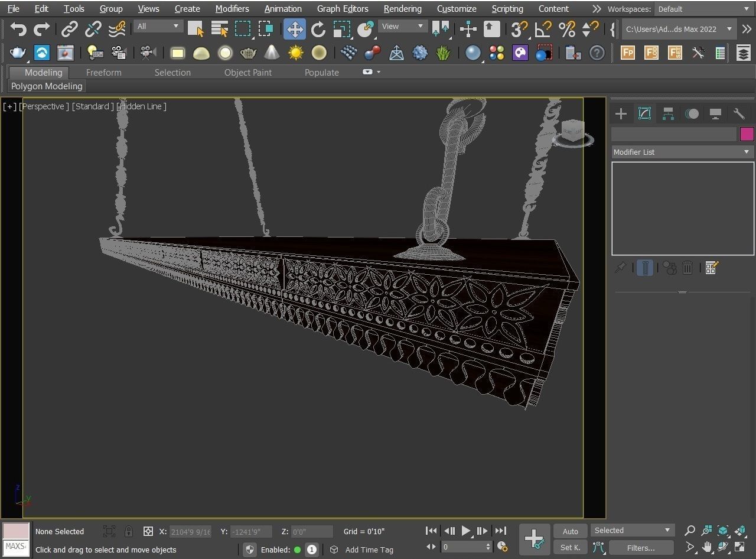This screenshot has height=559, width=756.
Task: Expand the main toolbar overflow chevron
Action: [747, 29]
